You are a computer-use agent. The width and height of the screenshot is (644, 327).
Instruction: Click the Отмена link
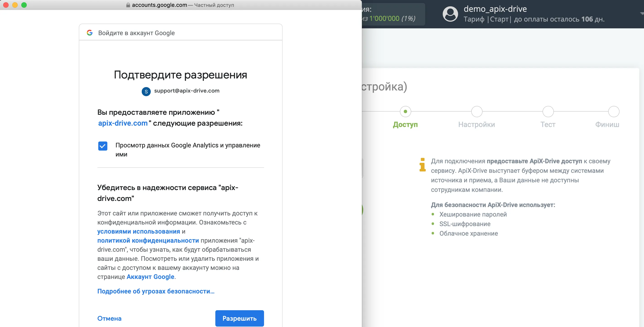click(109, 318)
